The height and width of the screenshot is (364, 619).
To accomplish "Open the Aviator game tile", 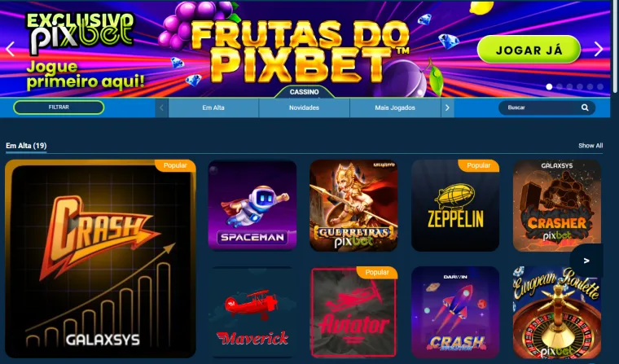I will pyautogui.click(x=353, y=312).
